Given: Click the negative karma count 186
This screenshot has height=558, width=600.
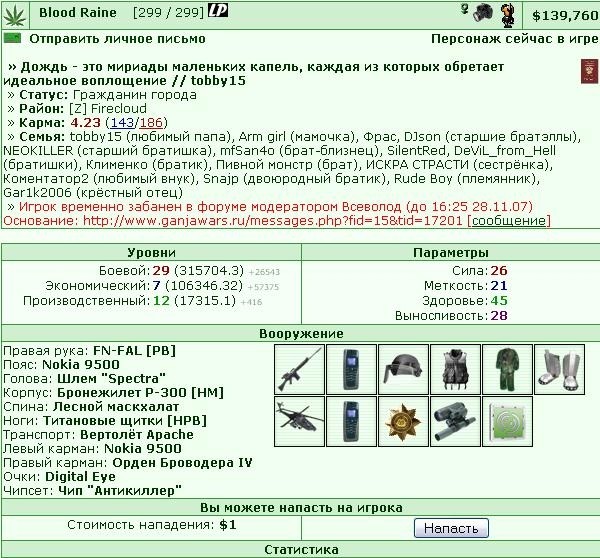Looking at the screenshot, I should [151, 122].
